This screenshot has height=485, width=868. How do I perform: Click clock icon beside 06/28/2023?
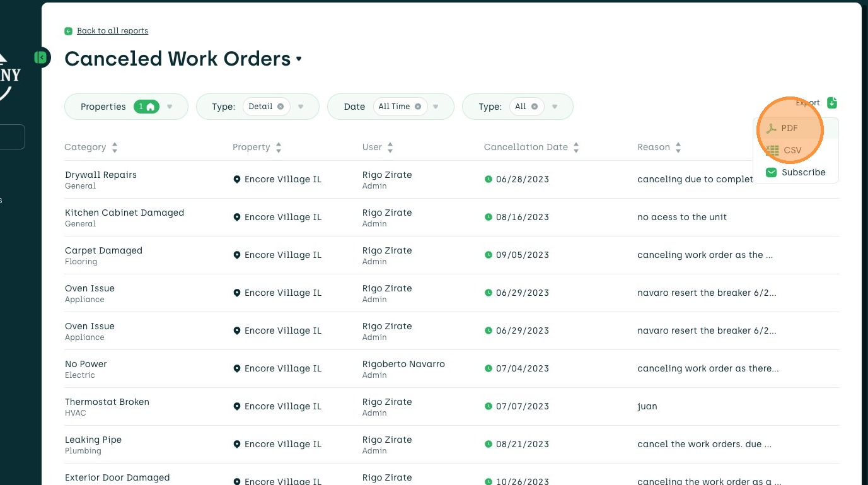[x=488, y=179]
